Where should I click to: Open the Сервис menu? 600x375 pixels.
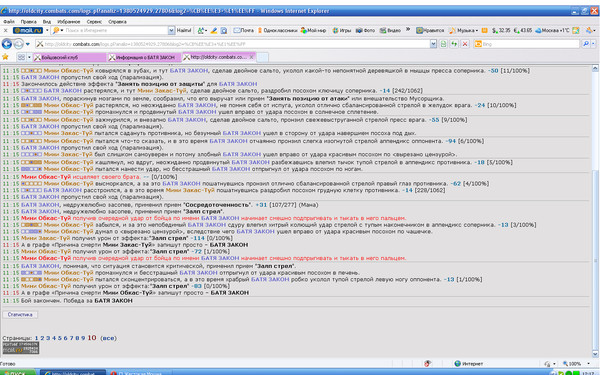point(94,22)
